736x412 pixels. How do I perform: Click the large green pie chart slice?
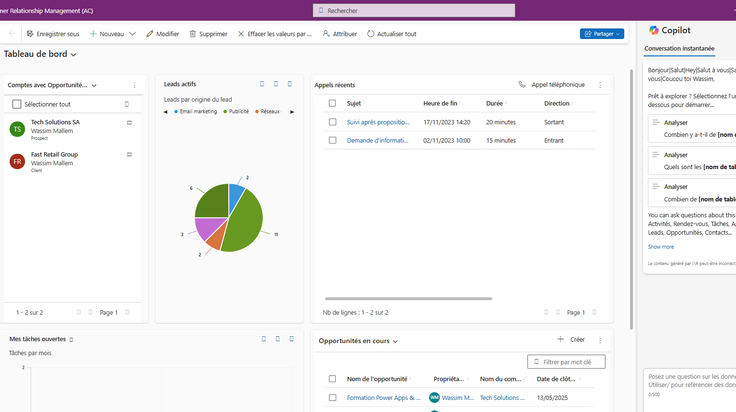[244, 221]
